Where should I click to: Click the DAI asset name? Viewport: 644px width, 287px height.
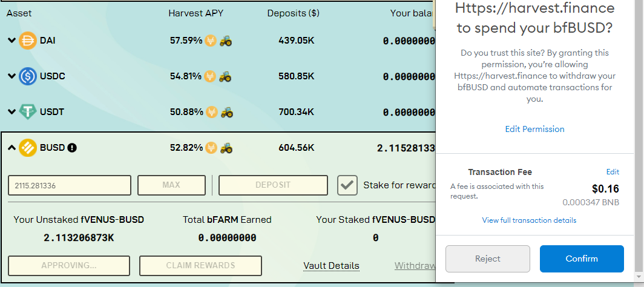tap(48, 41)
